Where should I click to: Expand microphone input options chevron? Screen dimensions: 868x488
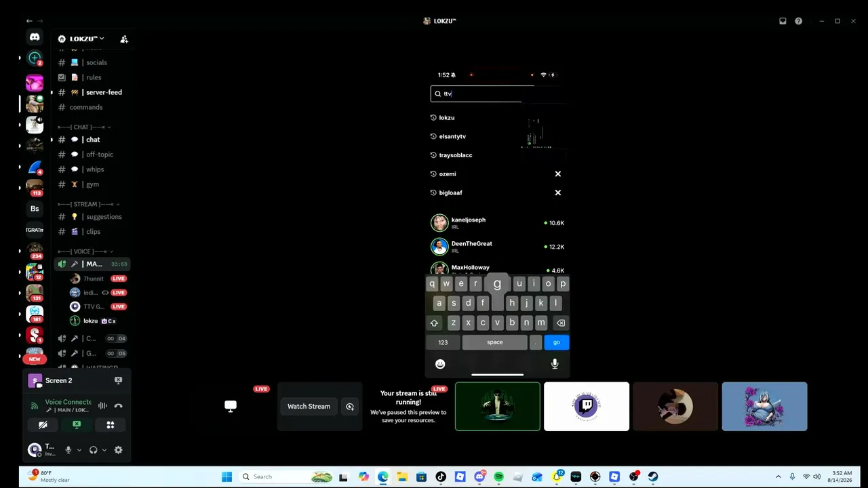(x=79, y=450)
